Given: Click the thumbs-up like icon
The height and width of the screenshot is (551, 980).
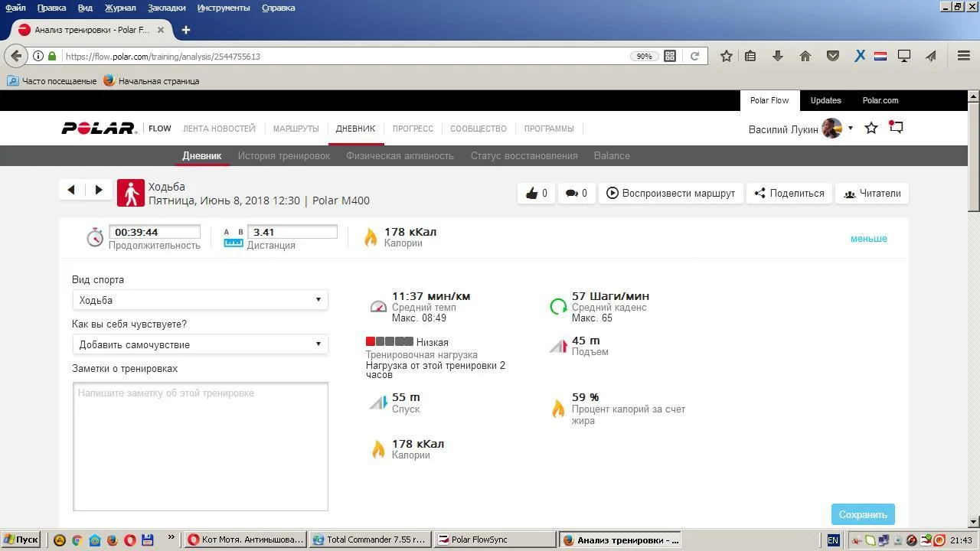Looking at the screenshot, I should tap(532, 194).
